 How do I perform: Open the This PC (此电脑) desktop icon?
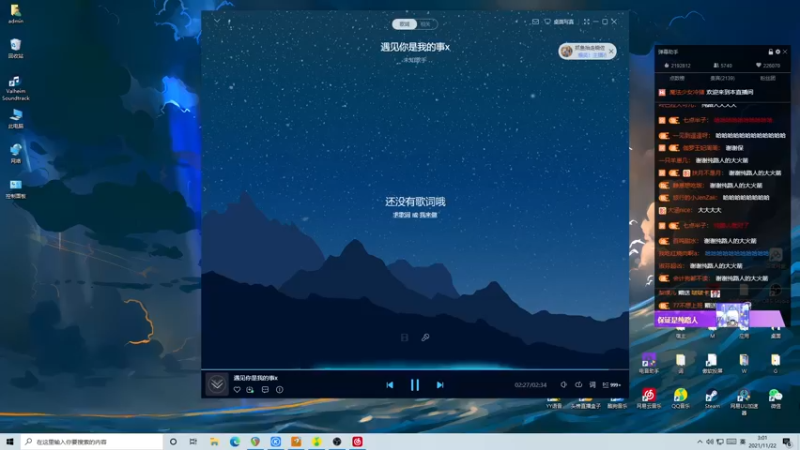15,118
